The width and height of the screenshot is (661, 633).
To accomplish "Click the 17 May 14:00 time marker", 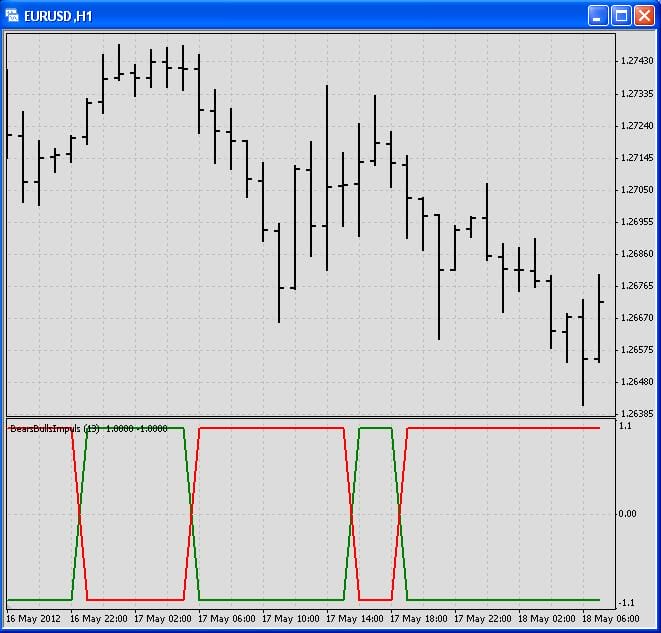I will pos(358,619).
